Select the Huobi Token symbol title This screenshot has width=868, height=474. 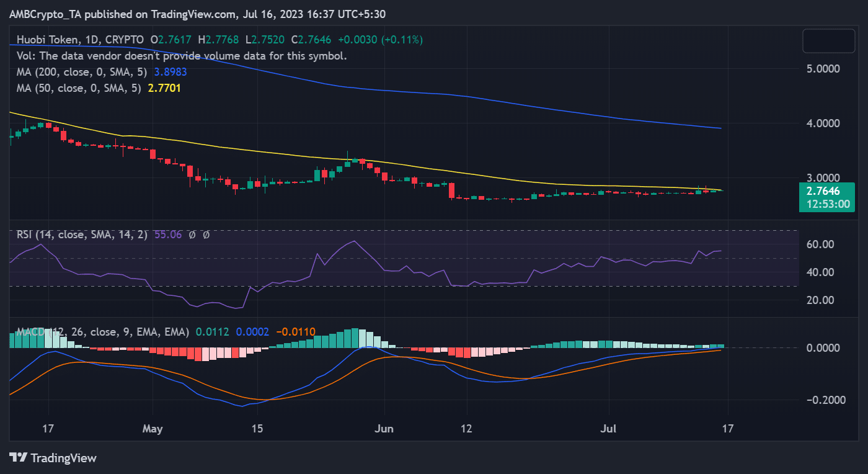[48, 40]
